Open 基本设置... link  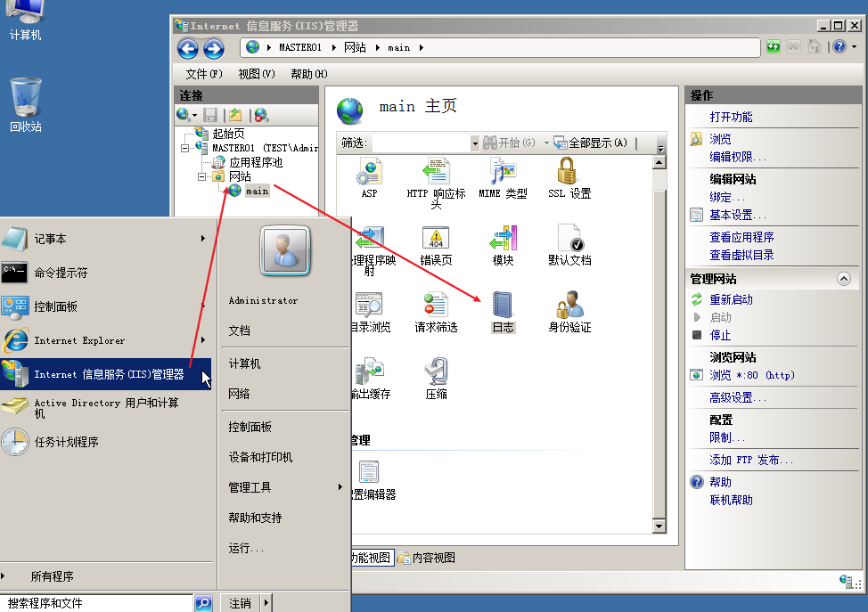tap(737, 215)
